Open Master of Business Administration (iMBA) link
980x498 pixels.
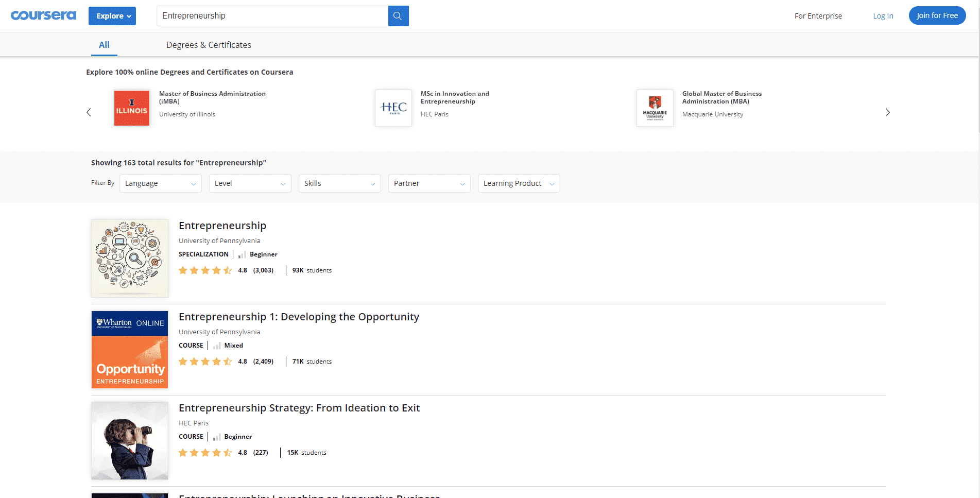(212, 97)
